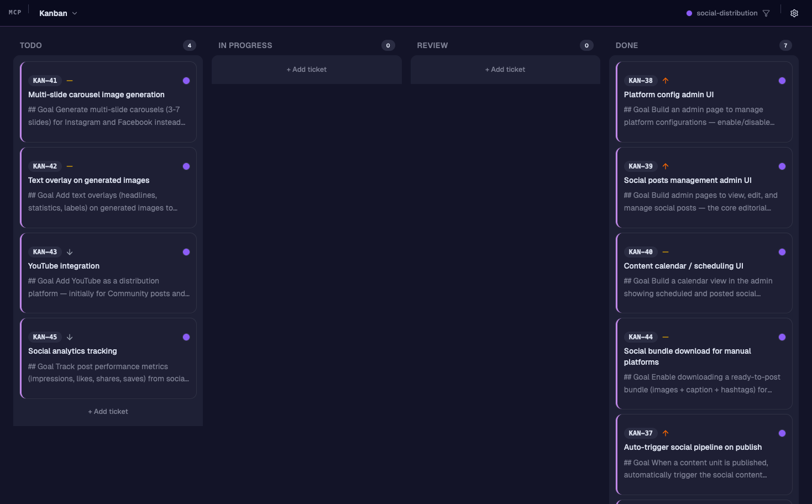Click the KAN-38 ticket ID badge
The width and height of the screenshot is (812, 504).
pos(641,81)
